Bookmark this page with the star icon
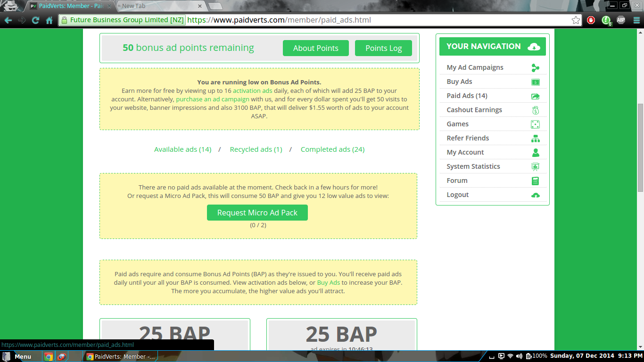This screenshot has height=362, width=644. coord(576,20)
